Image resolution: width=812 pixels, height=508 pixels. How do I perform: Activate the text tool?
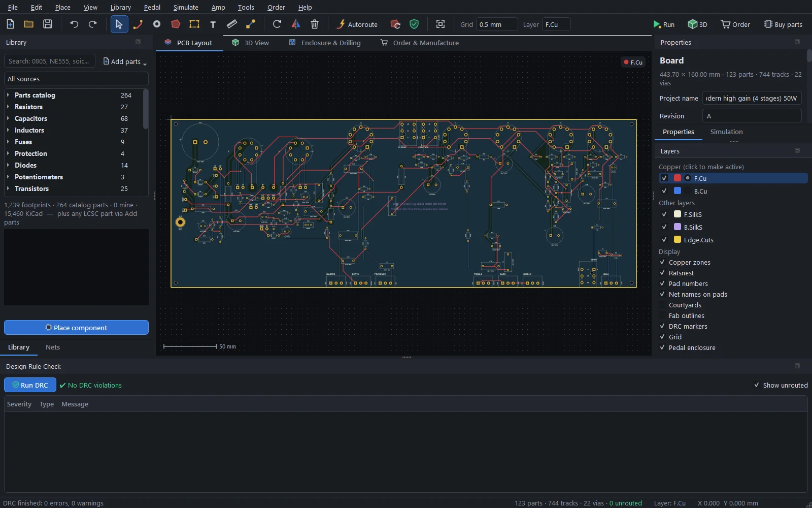pyautogui.click(x=213, y=24)
